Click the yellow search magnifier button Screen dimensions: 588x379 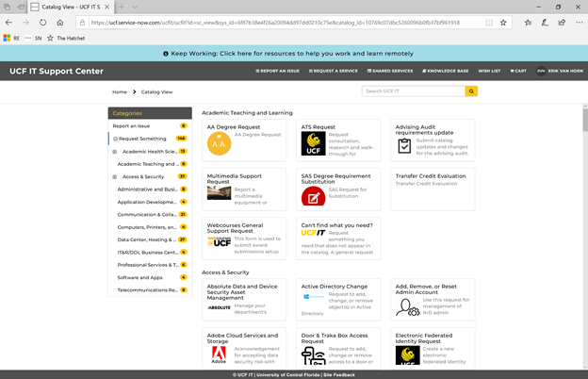[471, 91]
